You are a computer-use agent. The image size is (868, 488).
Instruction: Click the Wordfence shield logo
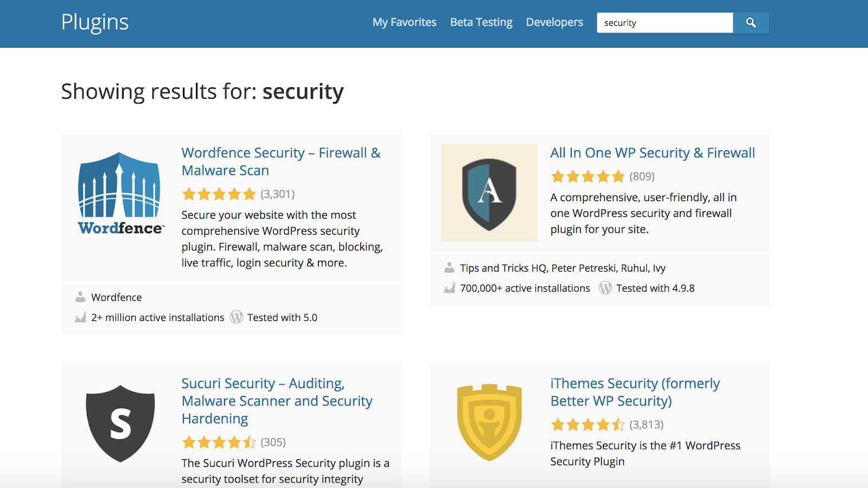click(120, 192)
